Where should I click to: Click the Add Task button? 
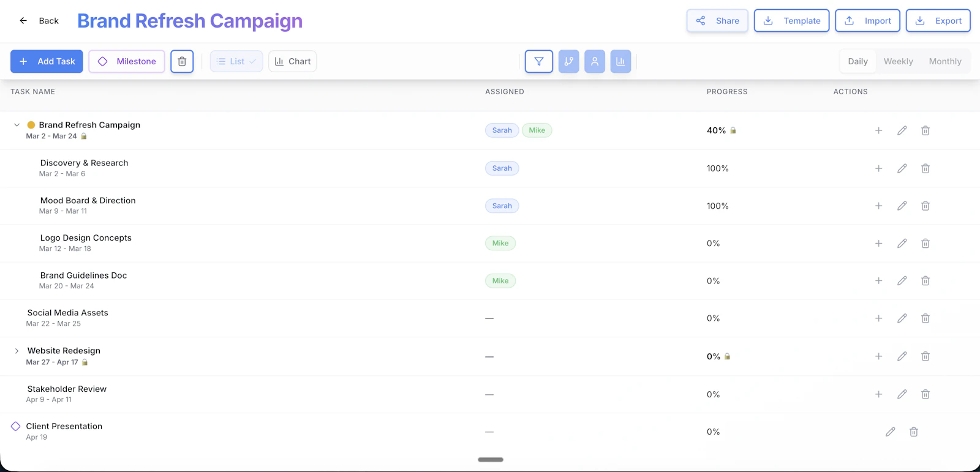coord(47,61)
